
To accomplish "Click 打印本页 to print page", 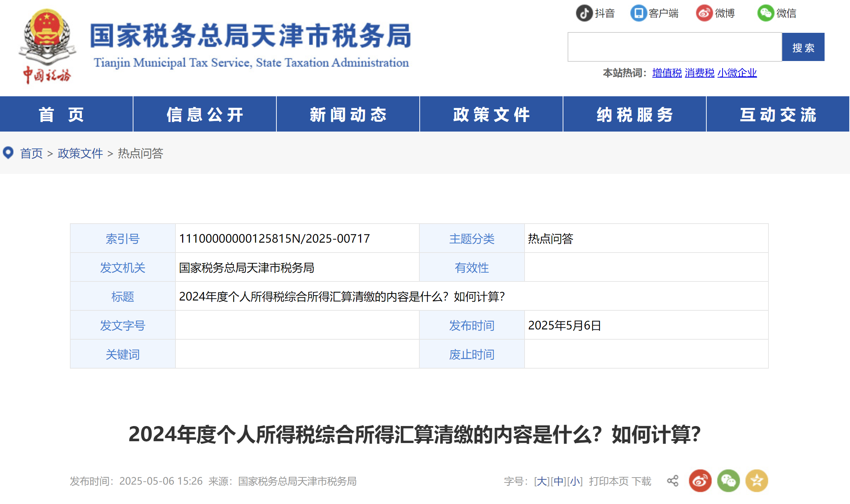I will (x=609, y=481).
